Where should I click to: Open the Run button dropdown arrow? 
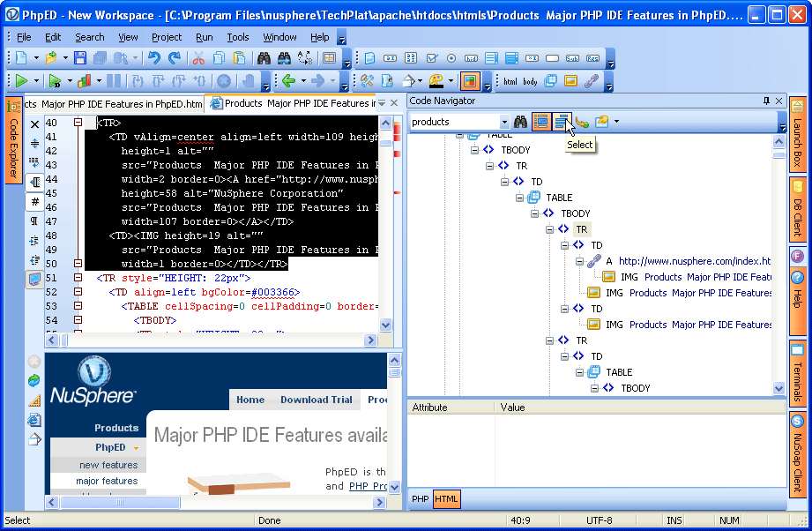pyautogui.click(x=36, y=81)
